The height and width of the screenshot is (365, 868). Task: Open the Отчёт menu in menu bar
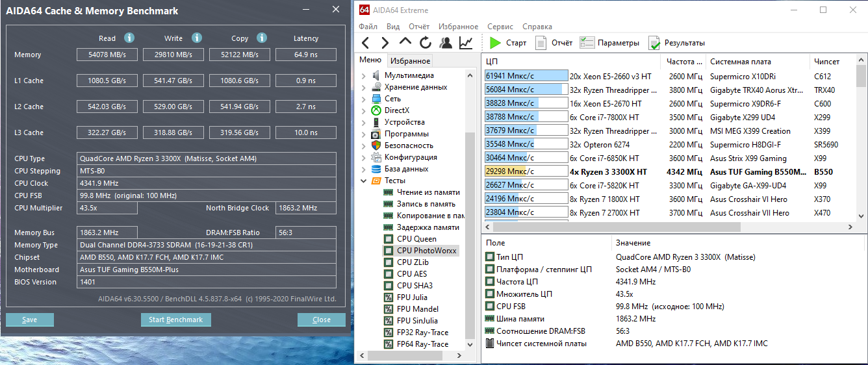tap(419, 27)
